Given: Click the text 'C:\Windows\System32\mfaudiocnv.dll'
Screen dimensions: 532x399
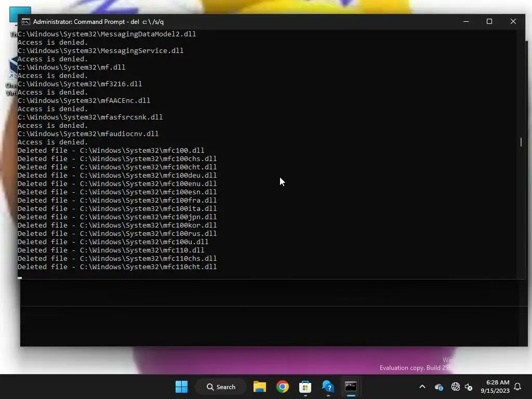Looking at the screenshot, I should 88,134.
